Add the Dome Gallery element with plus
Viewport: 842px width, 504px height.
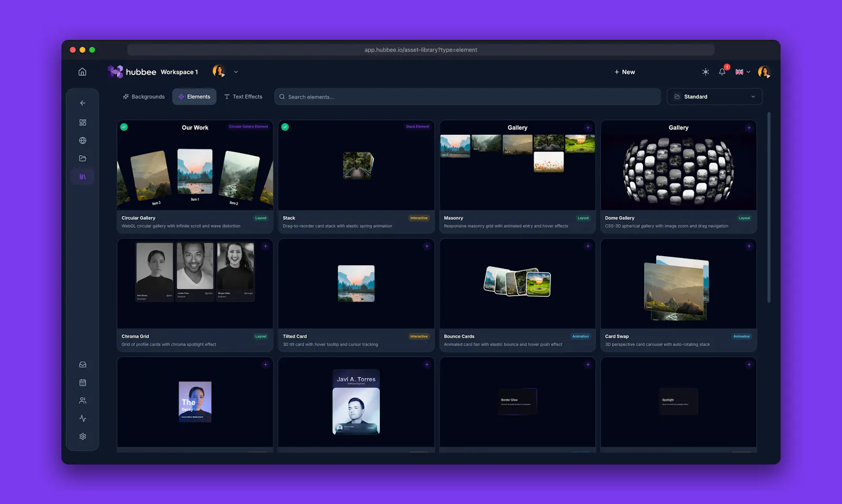point(749,127)
